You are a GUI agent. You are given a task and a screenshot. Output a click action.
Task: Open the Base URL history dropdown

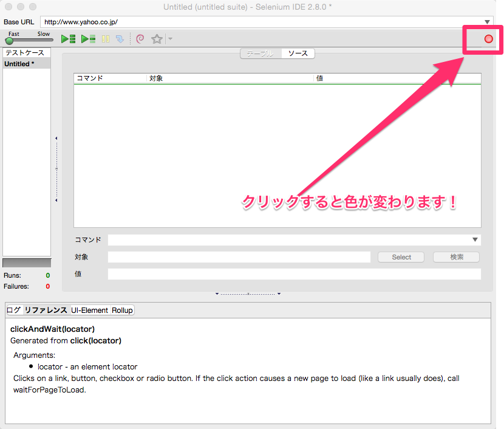click(x=487, y=22)
